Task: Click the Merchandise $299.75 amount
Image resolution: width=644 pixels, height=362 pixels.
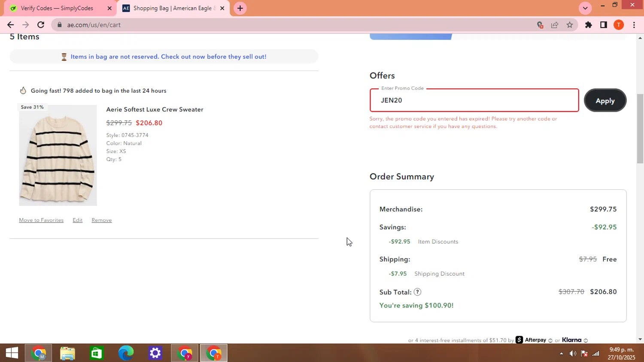Action: coord(603,209)
